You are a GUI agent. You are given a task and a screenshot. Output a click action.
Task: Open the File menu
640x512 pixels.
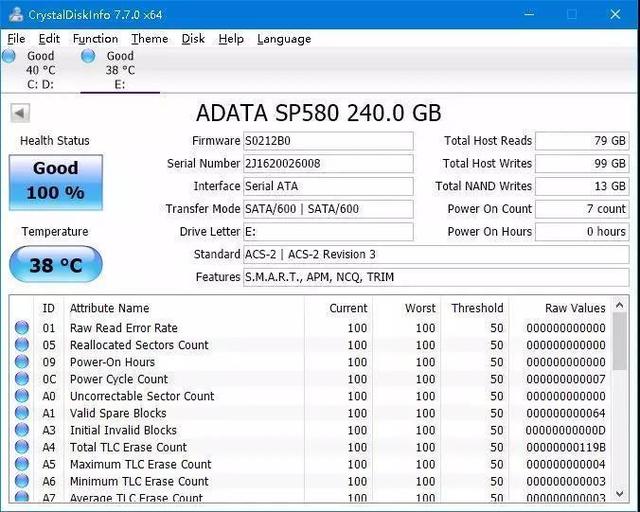(16, 39)
